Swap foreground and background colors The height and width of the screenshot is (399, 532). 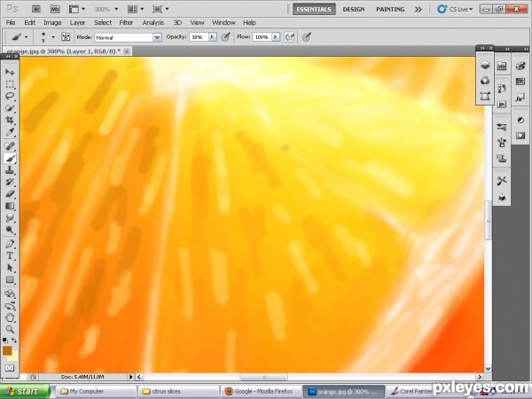coord(14,340)
